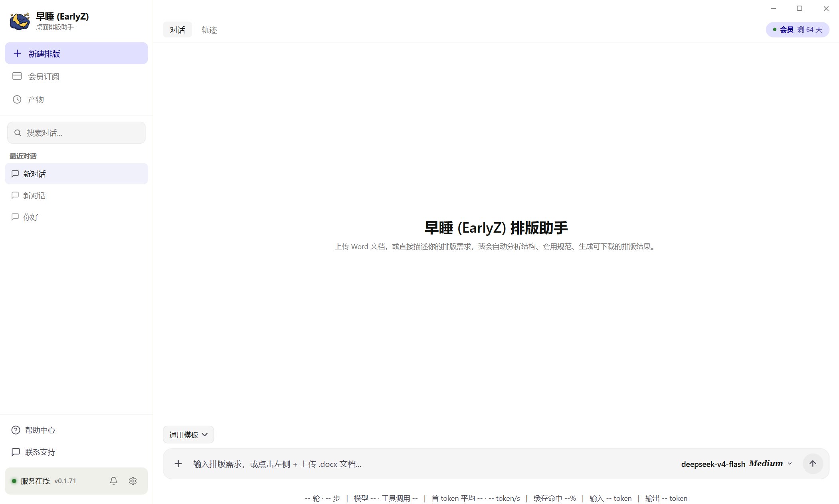Open the deepseek-v4-flash model selector
839x504 pixels.
point(736,464)
